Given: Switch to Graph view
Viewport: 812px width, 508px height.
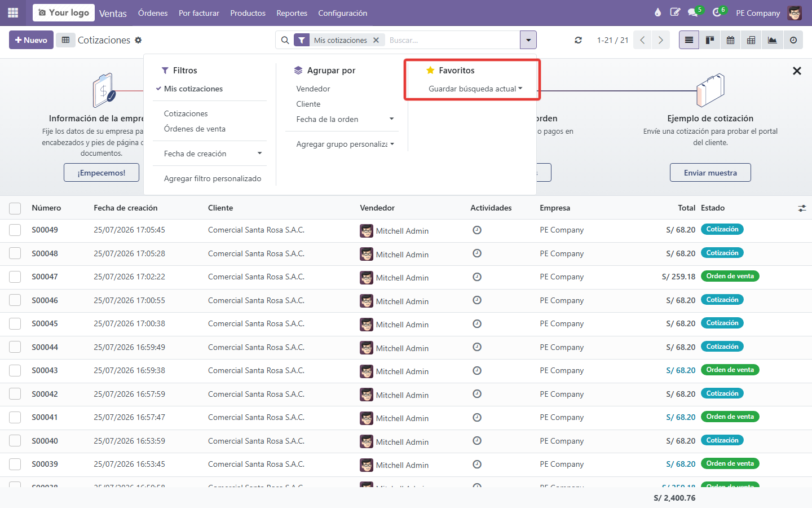Looking at the screenshot, I should (x=772, y=40).
